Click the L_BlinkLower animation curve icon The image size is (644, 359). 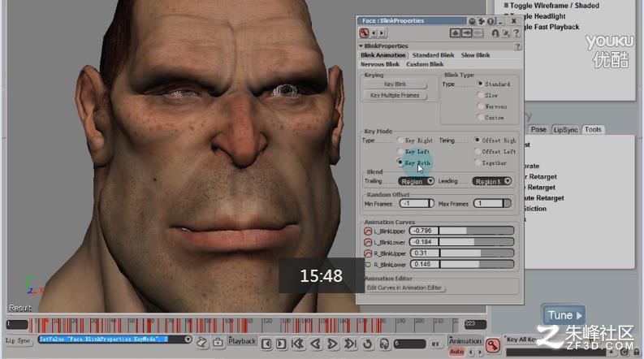pos(368,242)
